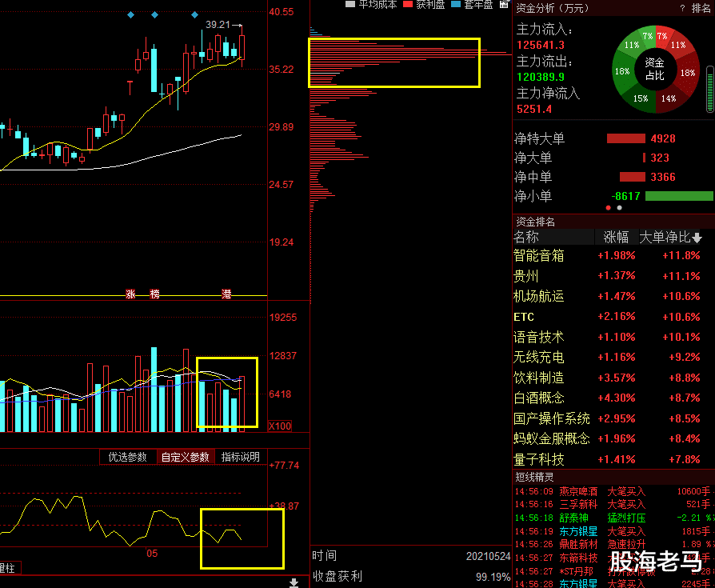Click the 收盘获利 99.19% value
The image size is (715, 588).
(493, 577)
